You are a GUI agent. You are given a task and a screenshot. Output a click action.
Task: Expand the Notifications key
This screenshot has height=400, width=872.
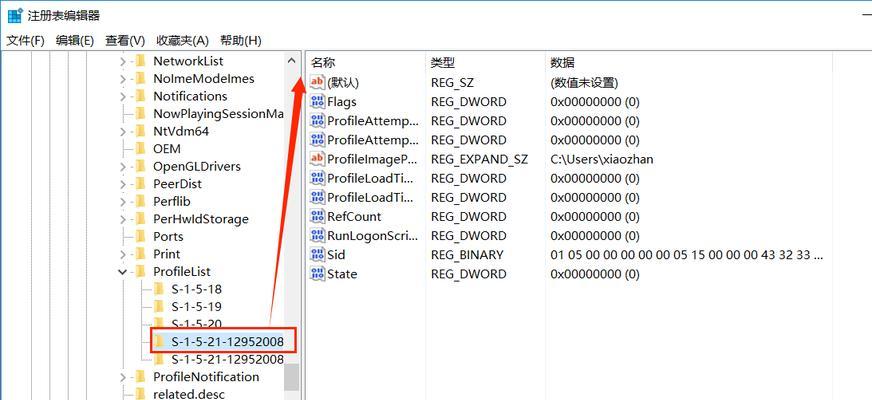click(x=123, y=96)
